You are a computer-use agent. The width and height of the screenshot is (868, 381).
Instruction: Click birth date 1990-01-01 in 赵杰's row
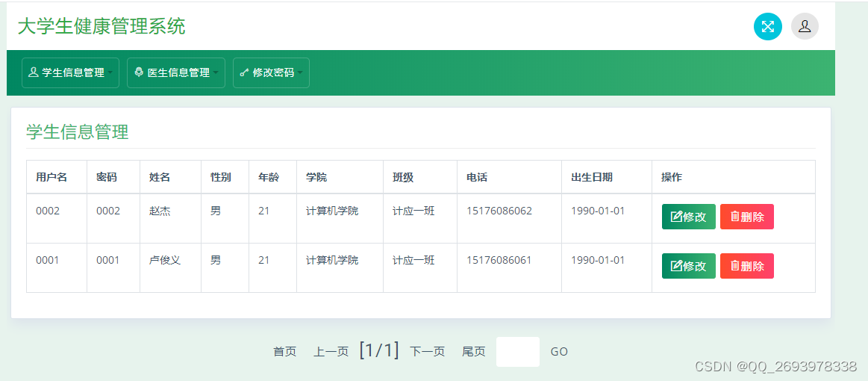[x=598, y=211]
